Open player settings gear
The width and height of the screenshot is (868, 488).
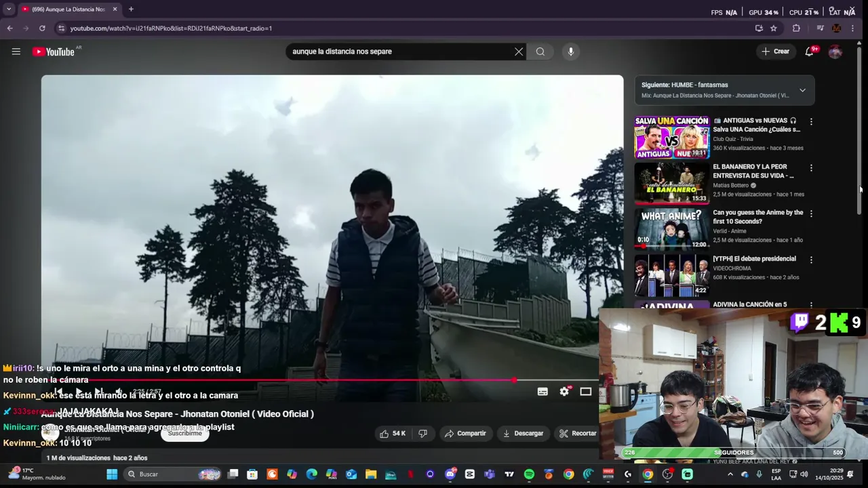(x=564, y=392)
